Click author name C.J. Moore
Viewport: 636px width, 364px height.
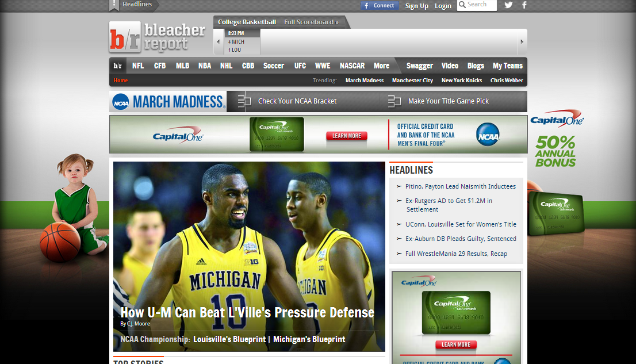click(x=139, y=324)
